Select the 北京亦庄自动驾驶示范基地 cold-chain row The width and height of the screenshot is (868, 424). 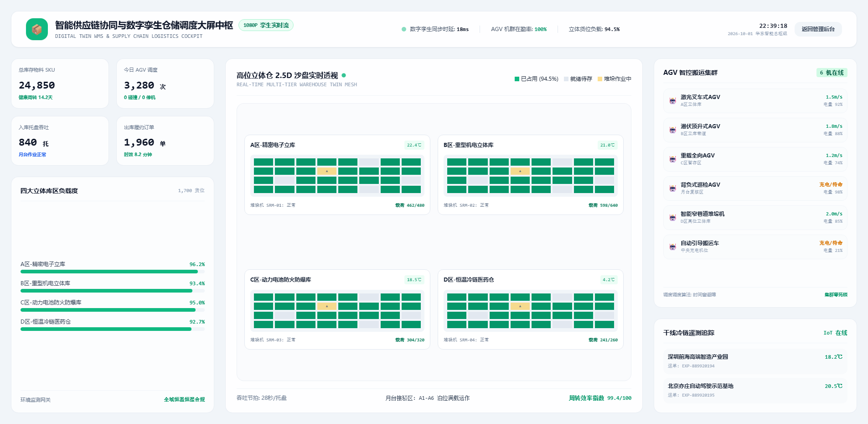(755, 390)
